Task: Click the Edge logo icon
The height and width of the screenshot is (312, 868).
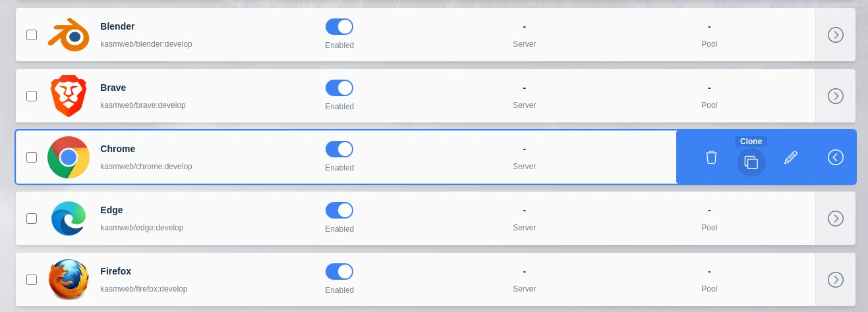Action: point(69,219)
